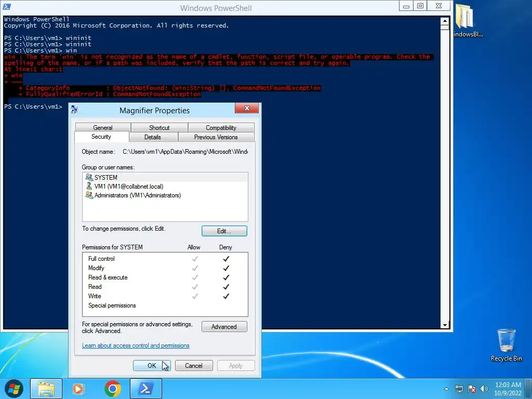The height and width of the screenshot is (399, 532).
Task: Click the Object name path text
Action: [185, 152]
